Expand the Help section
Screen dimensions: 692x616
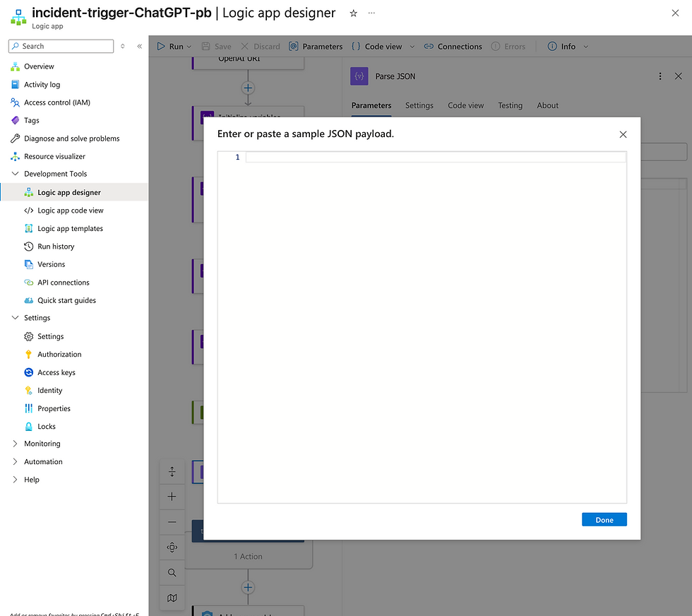coord(15,480)
